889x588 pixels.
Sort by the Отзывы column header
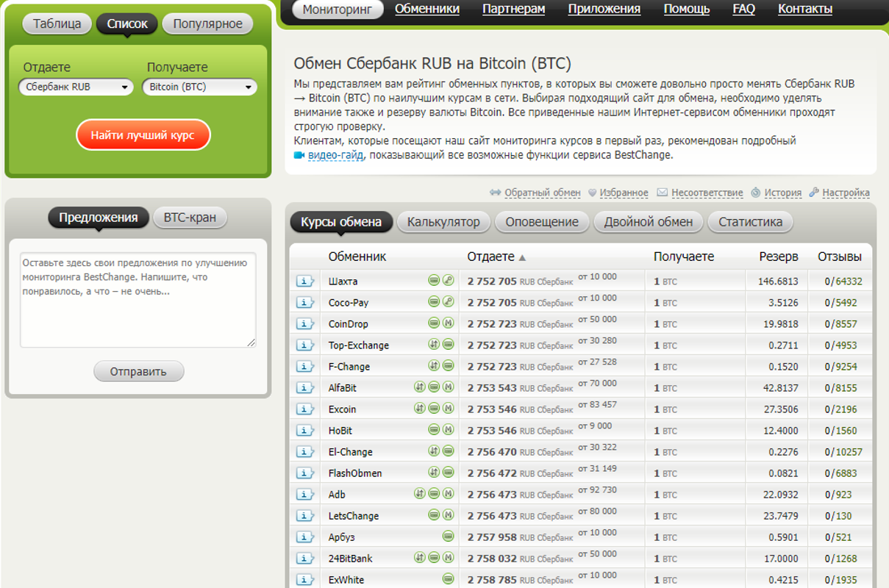coord(840,257)
